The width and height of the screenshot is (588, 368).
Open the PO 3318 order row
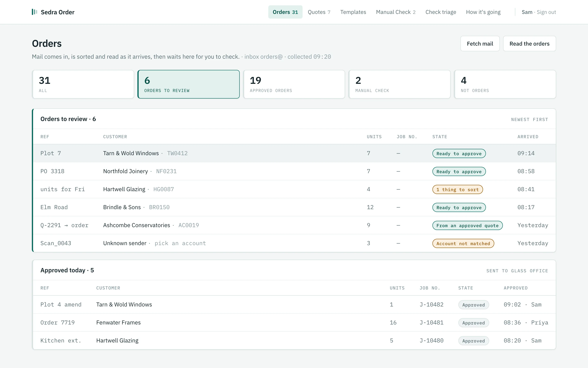(294, 171)
